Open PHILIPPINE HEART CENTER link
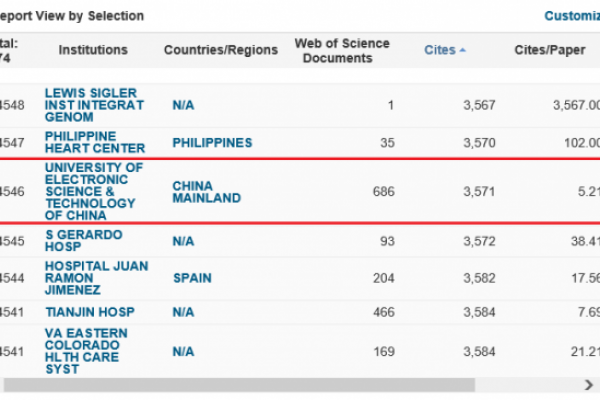The width and height of the screenshot is (600, 400). pyautogui.click(x=95, y=142)
